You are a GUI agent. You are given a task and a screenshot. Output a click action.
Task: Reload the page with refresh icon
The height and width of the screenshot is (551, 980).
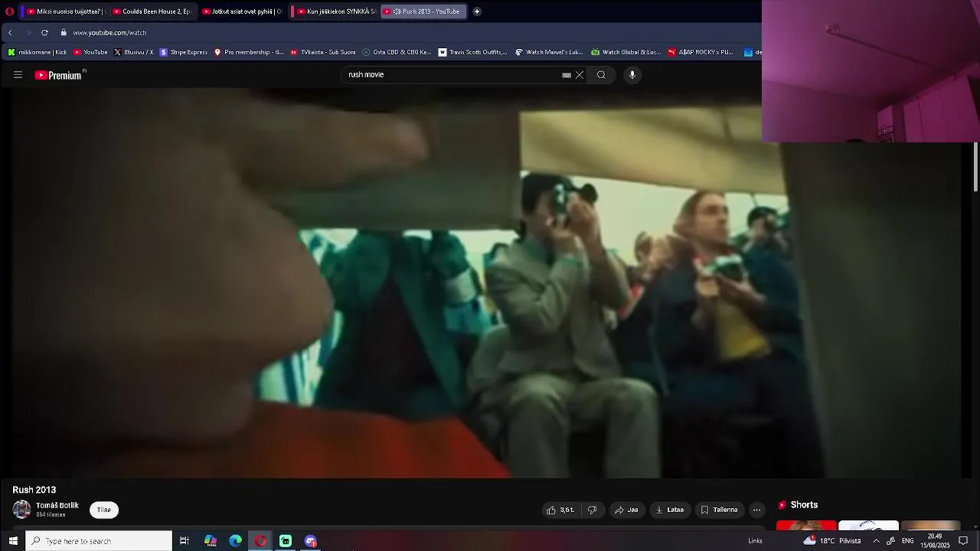coord(44,33)
